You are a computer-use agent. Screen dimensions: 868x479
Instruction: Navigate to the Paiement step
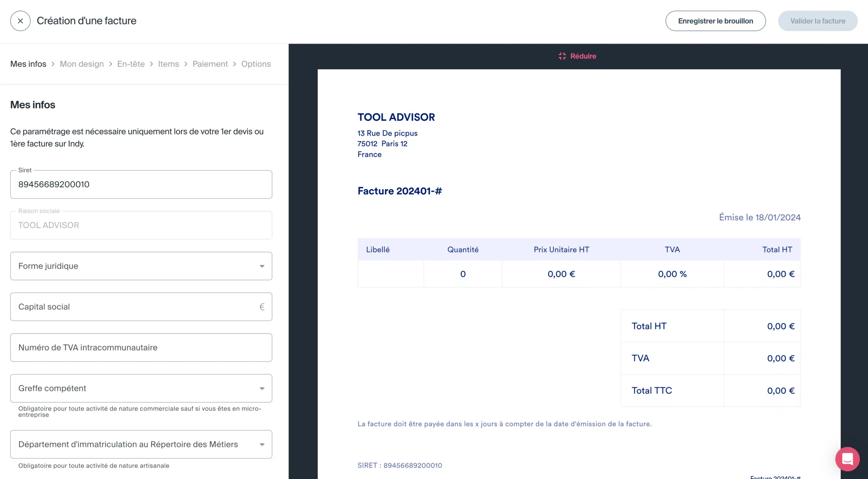point(210,64)
